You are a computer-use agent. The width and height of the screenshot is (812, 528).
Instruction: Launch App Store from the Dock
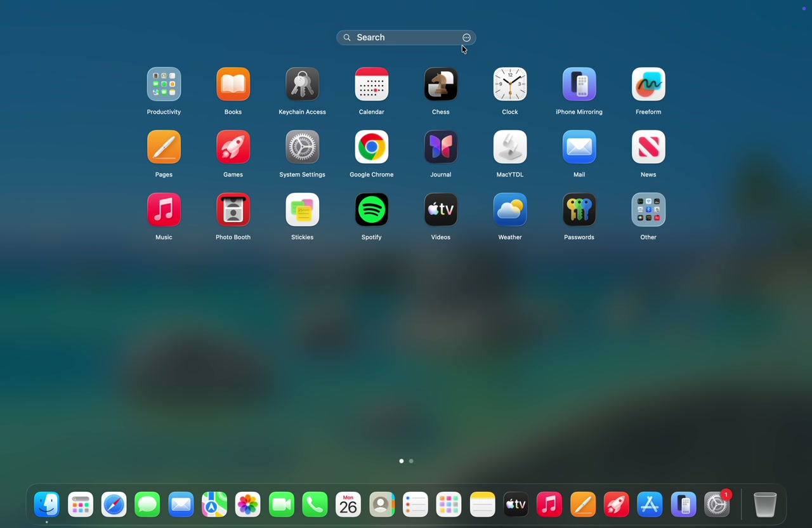point(650,505)
